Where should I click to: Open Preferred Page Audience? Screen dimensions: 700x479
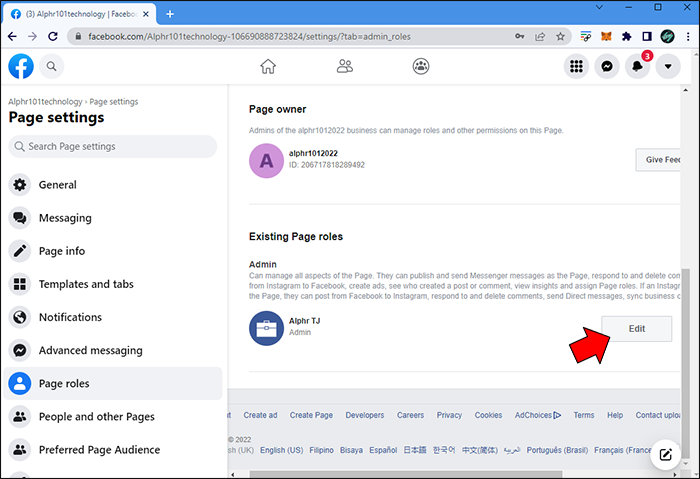[112, 450]
